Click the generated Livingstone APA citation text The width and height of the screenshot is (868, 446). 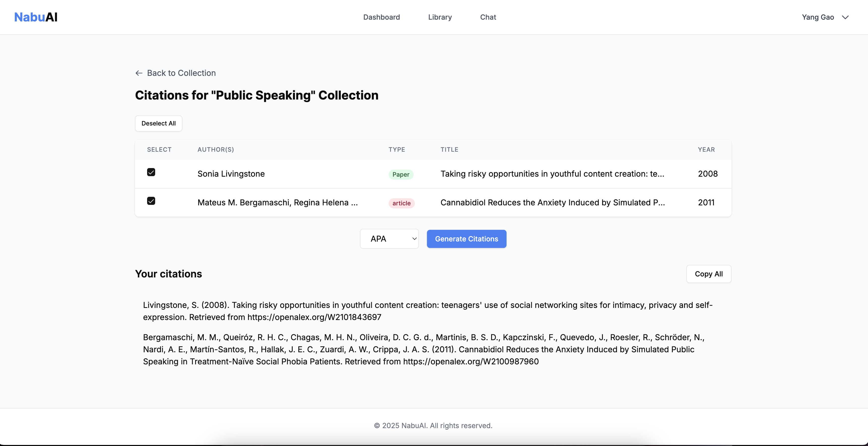coord(427,311)
